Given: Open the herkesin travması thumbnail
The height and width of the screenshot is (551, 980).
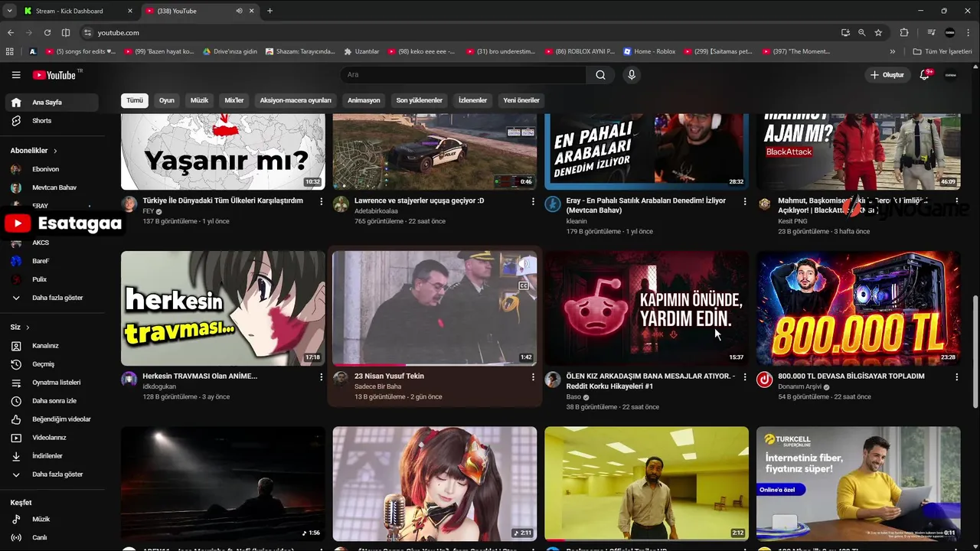Looking at the screenshot, I should point(223,308).
